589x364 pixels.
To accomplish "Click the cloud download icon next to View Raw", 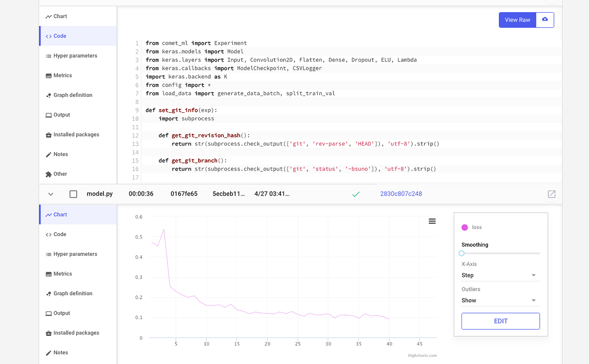I will click(545, 20).
